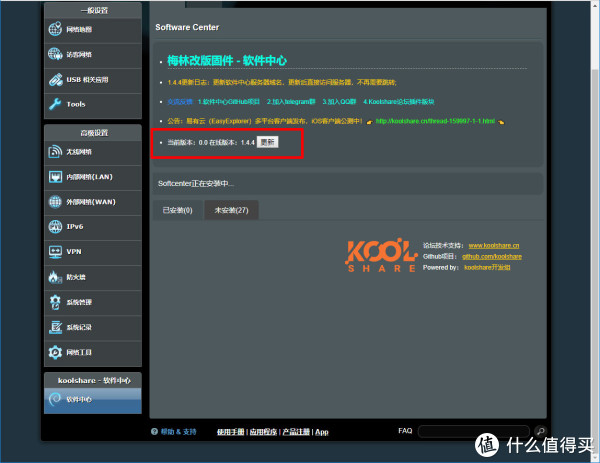Open the 系统记录 system log icon
600x463 pixels.
(x=55, y=327)
